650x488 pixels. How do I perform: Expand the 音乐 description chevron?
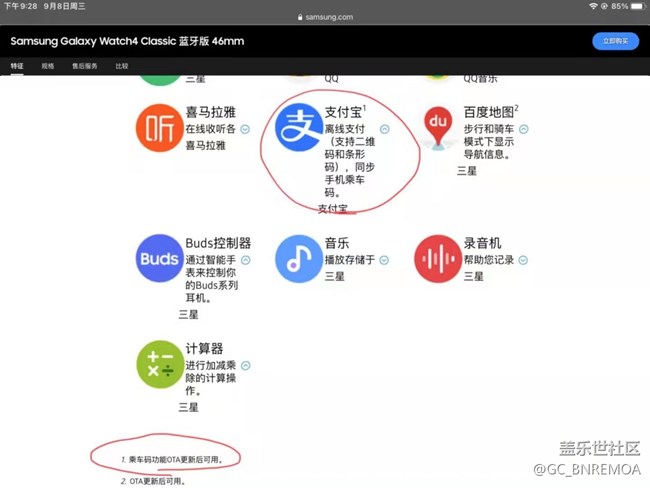[x=384, y=260]
